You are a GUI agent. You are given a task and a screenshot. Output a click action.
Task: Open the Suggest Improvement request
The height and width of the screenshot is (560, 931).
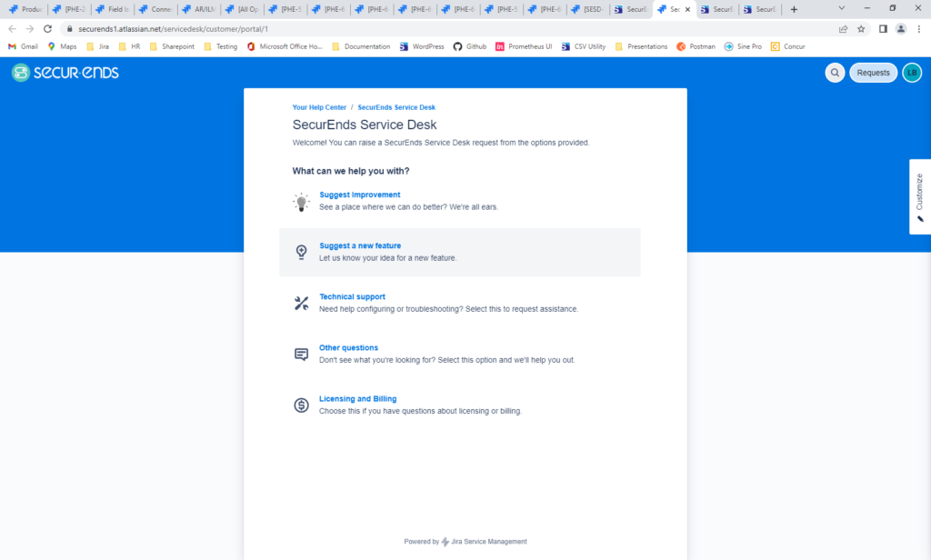360,195
